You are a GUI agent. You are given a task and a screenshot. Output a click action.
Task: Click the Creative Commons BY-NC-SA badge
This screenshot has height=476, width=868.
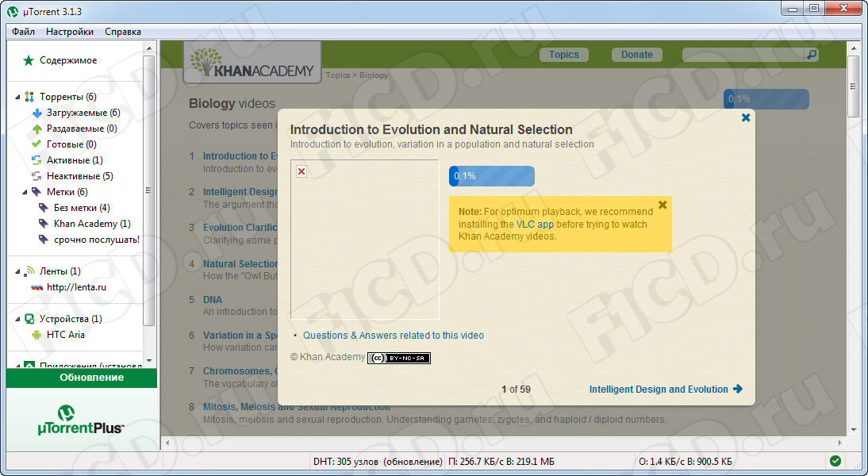(x=398, y=358)
